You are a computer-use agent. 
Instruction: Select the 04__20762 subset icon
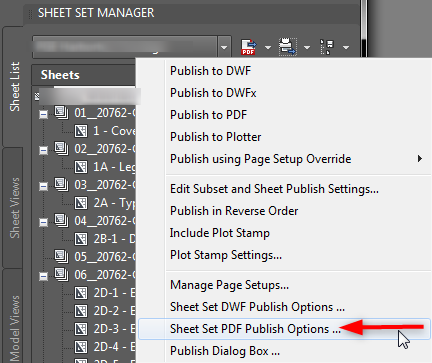coord(61,221)
